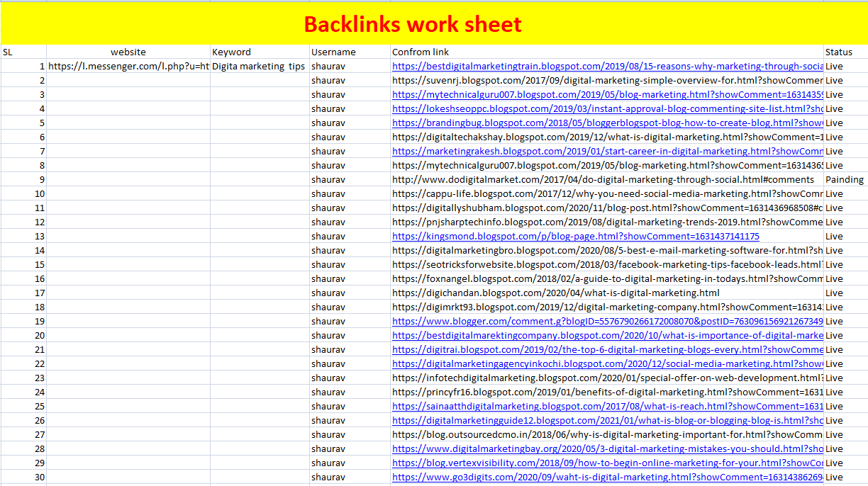The height and width of the screenshot is (486, 868).
Task: Open the digitalmarketingguide12 blogging link
Action: [x=606, y=420]
